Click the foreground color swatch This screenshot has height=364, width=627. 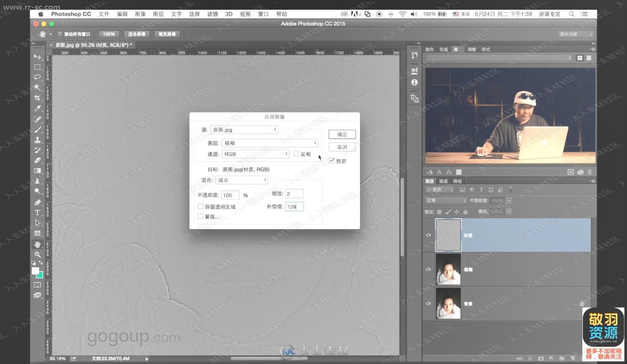point(35,271)
